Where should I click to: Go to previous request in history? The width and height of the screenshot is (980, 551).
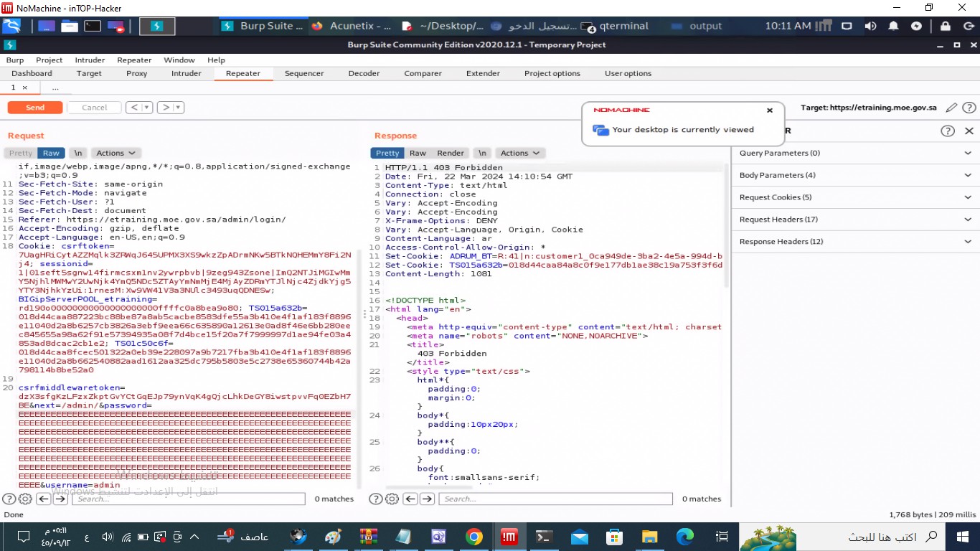click(x=134, y=108)
